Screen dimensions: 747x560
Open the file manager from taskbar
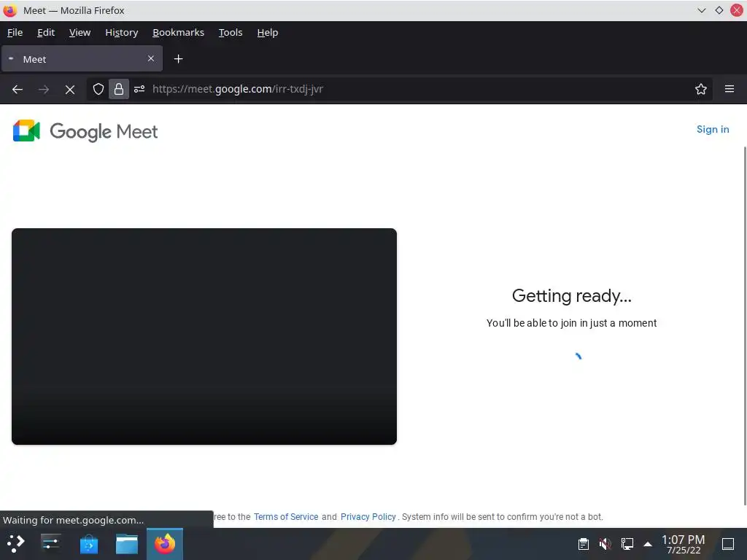point(127,544)
